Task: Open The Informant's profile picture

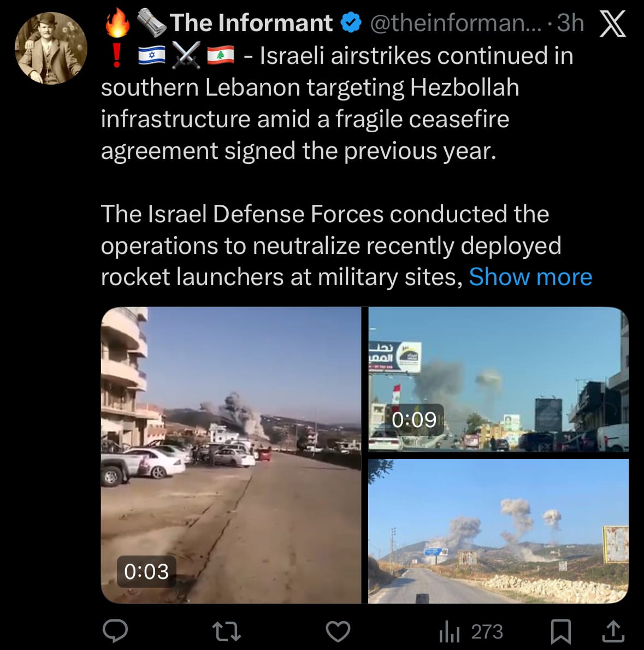Action: [x=51, y=48]
